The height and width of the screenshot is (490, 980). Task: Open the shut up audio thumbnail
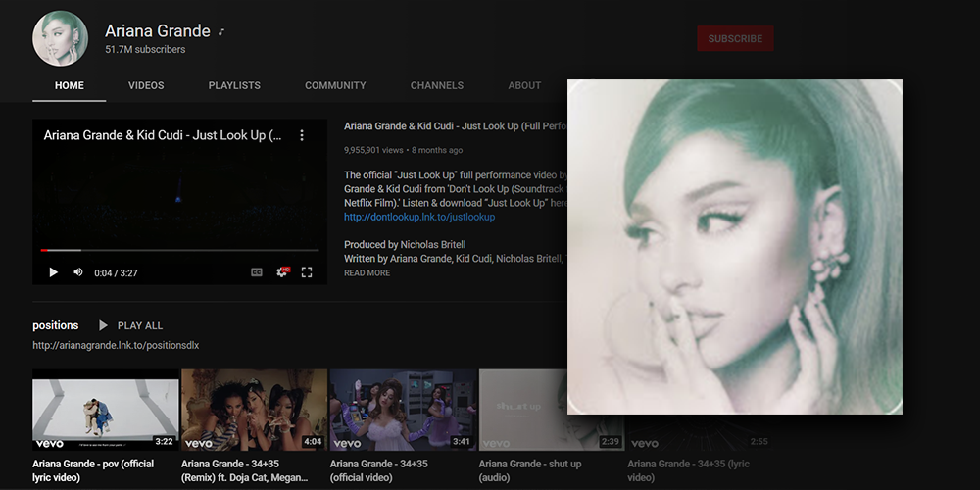(x=522, y=410)
